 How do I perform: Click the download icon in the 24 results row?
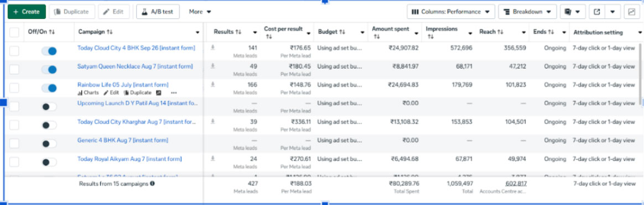tap(213, 158)
